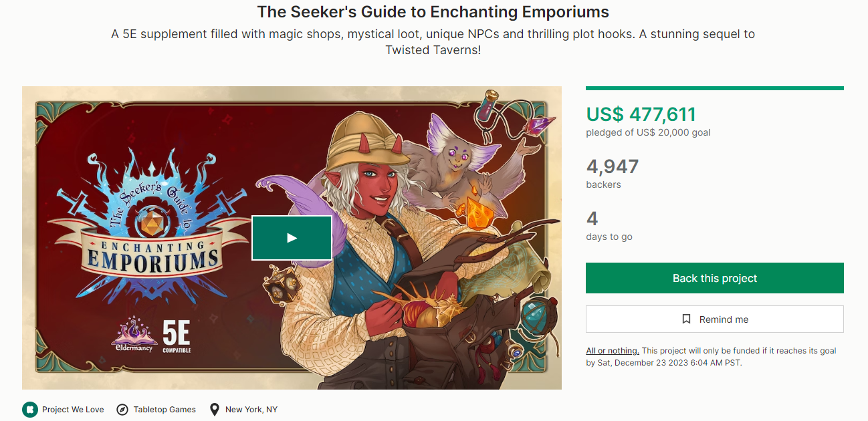Click the bookmark icon on Remind me
The width and height of the screenshot is (868, 421).
click(x=686, y=319)
